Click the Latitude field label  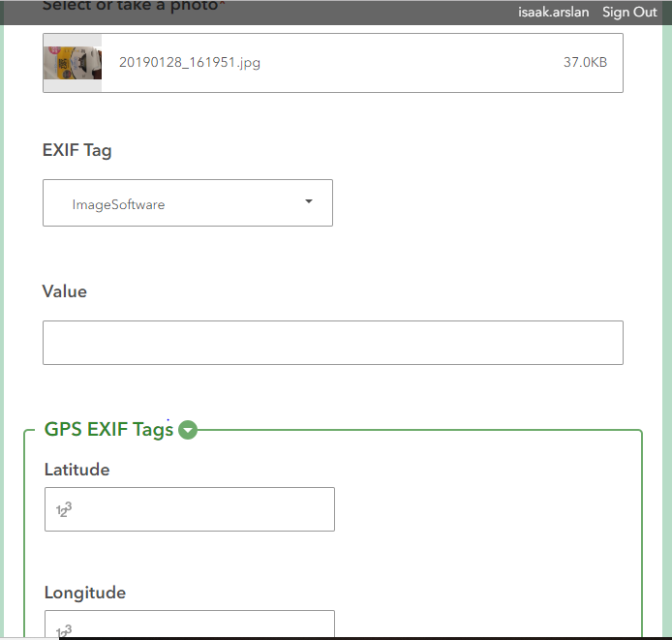pyautogui.click(x=77, y=470)
